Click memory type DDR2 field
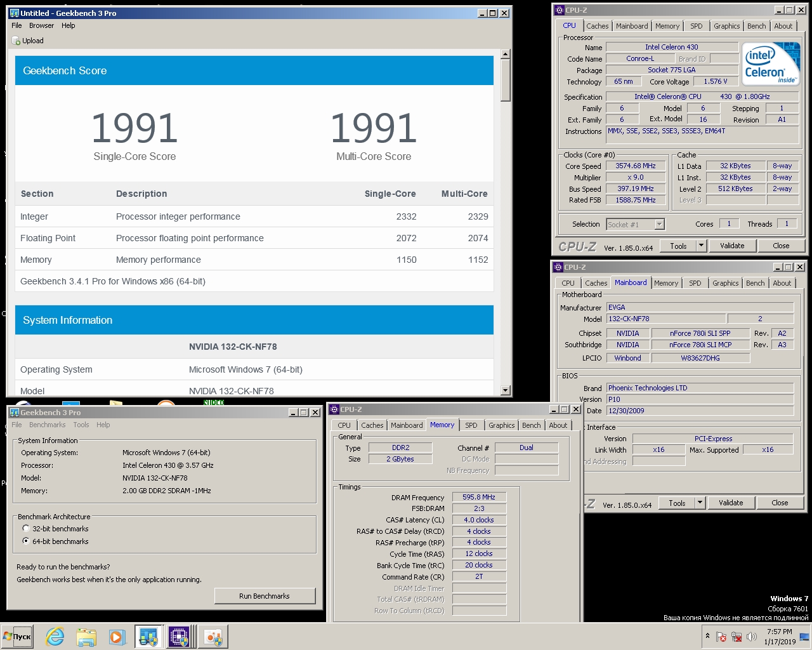This screenshot has width=812, height=650. coord(400,448)
